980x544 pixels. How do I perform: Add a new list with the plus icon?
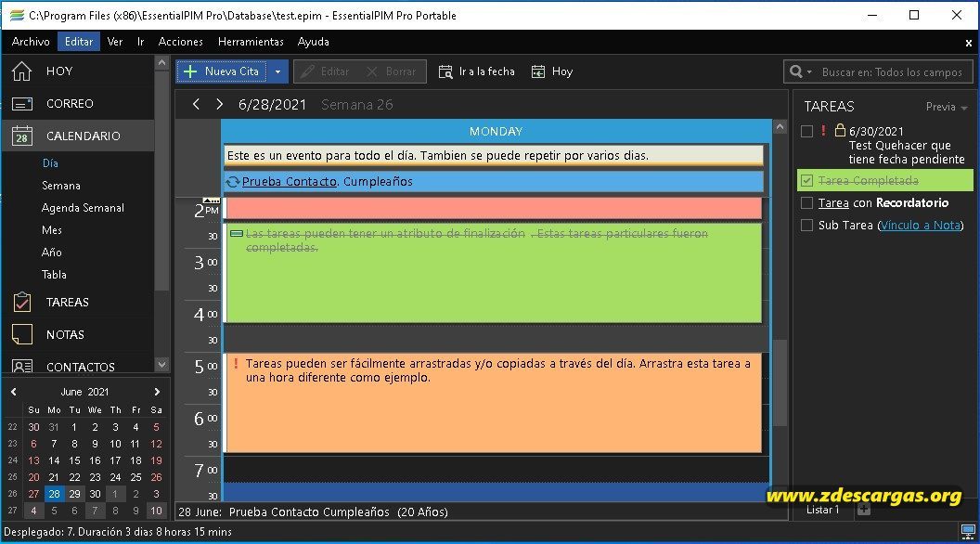click(864, 510)
